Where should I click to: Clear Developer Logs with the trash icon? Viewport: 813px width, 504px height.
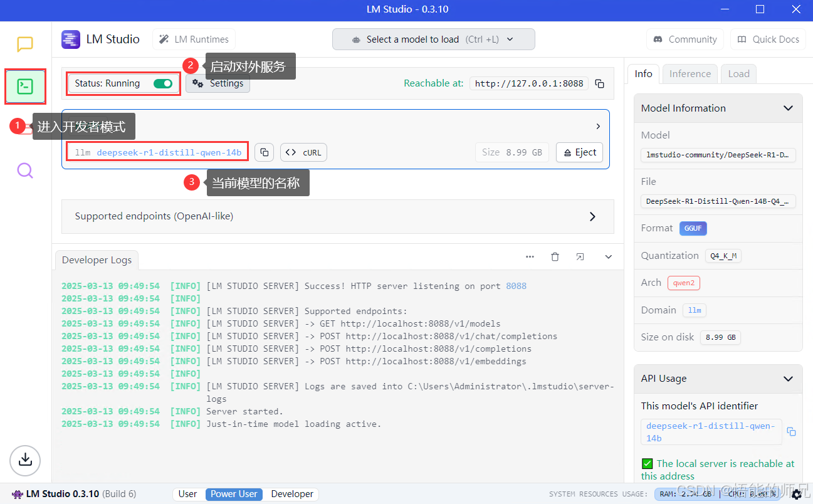click(555, 257)
